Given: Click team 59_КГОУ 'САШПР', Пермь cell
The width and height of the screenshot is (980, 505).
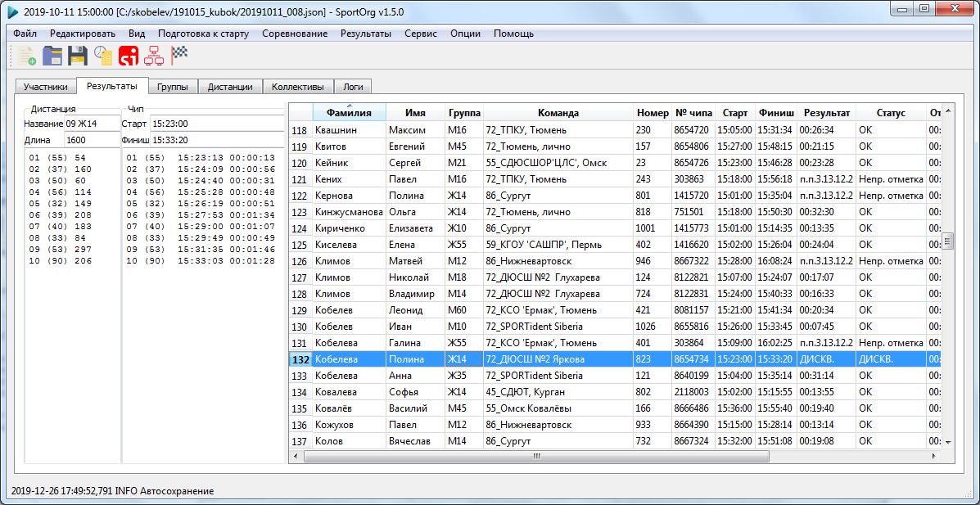Looking at the screenshot, I should tap(558, 245).
